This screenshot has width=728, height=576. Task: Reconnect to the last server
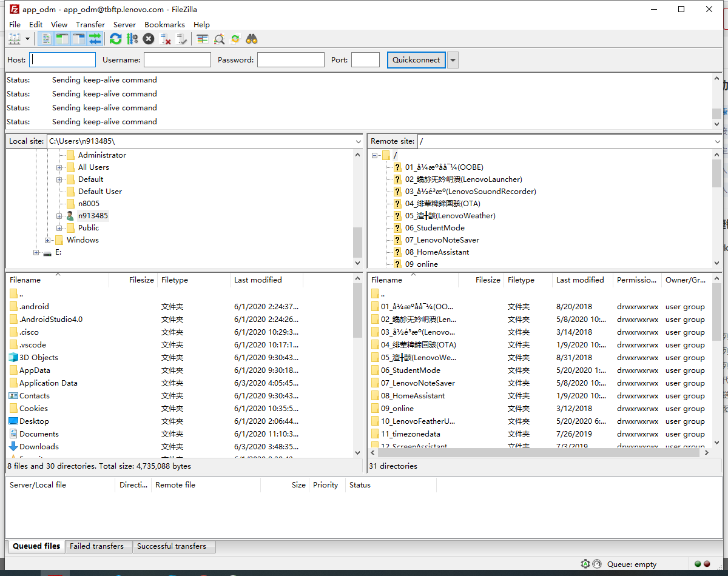(x=181, y=39)
